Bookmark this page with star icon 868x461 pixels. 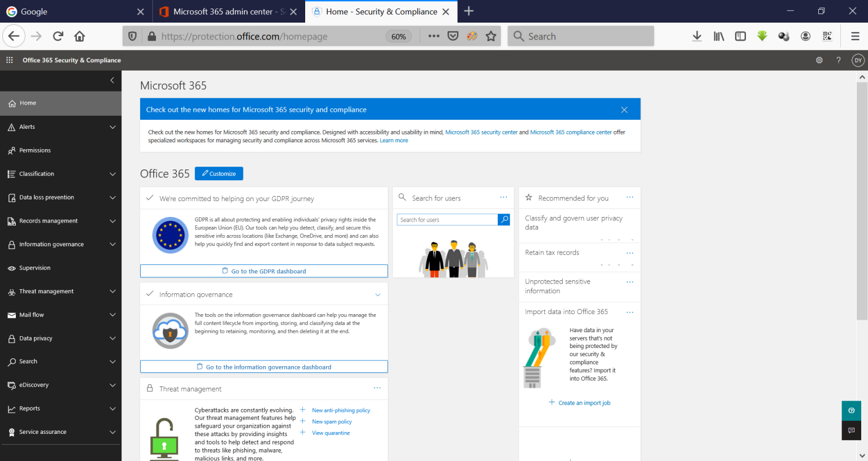(491, 36)
